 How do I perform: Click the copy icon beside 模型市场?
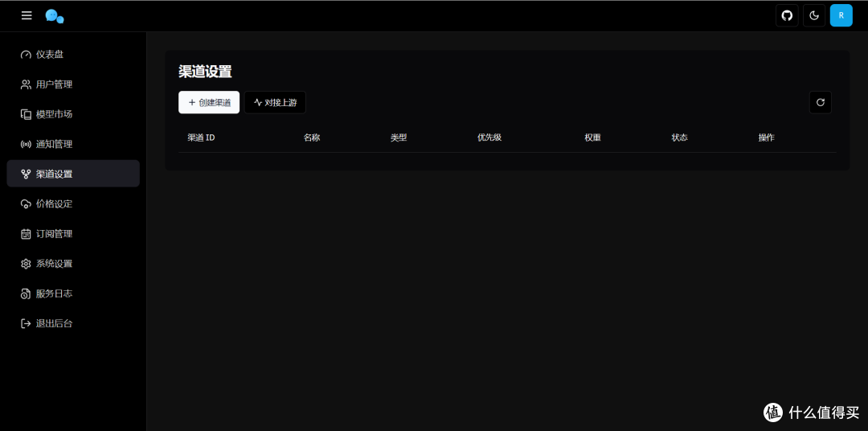pos(26,115)
